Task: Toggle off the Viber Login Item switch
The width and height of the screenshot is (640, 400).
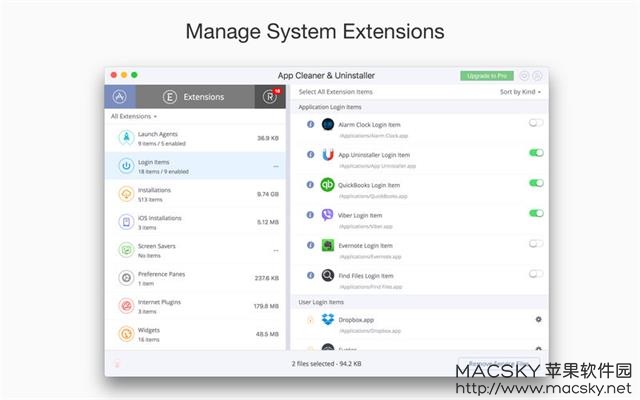Action: pyautogui.click(x=536, y=213)
